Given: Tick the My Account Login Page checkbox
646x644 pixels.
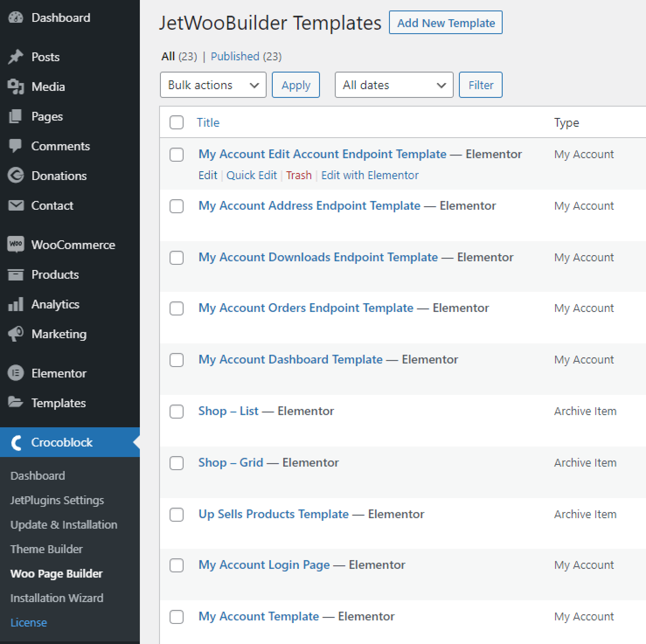Looking at the screenshot, I should (177, 565).
